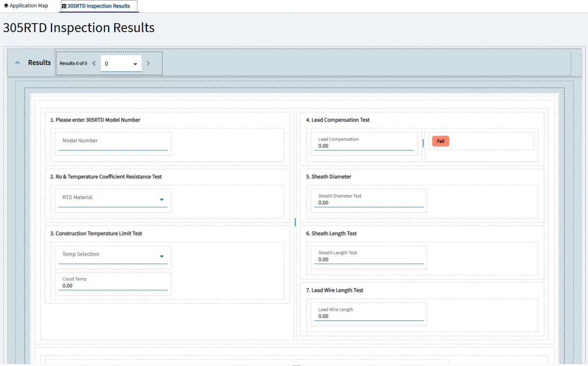588x366 pixels.
Task: Click the Const Temp field
Action: (x=113, y=286)
